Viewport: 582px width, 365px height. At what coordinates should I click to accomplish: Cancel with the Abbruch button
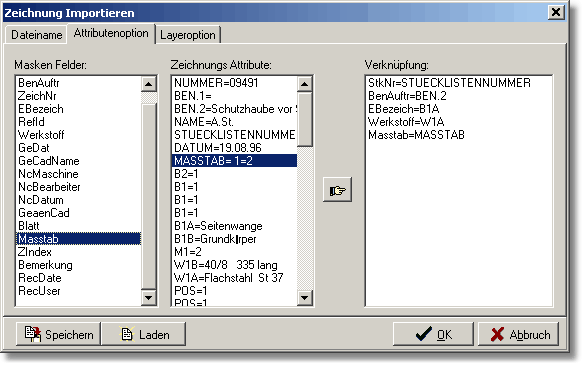[x=519, y=334]
